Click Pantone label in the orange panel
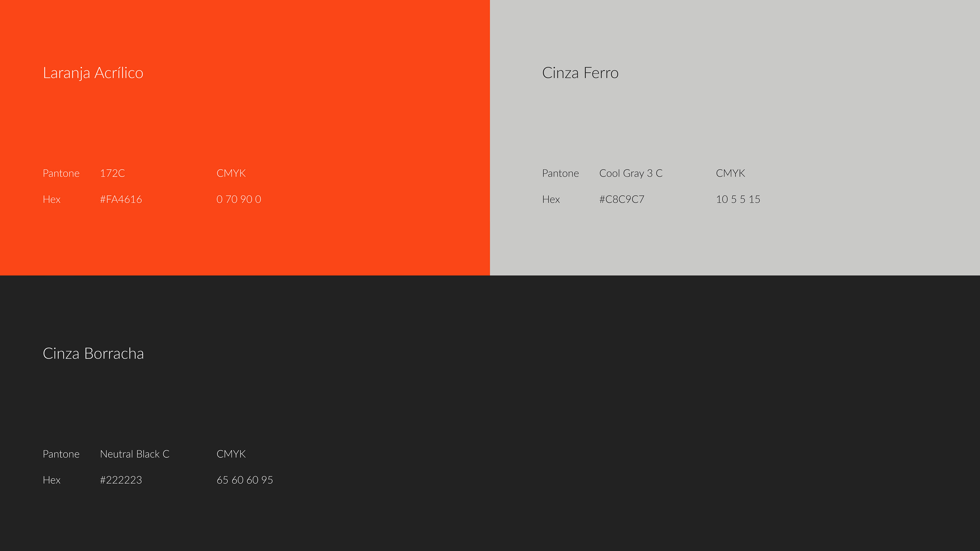Image resolution: width=980 pixels, height=551 pixels. tap(61, 173)
